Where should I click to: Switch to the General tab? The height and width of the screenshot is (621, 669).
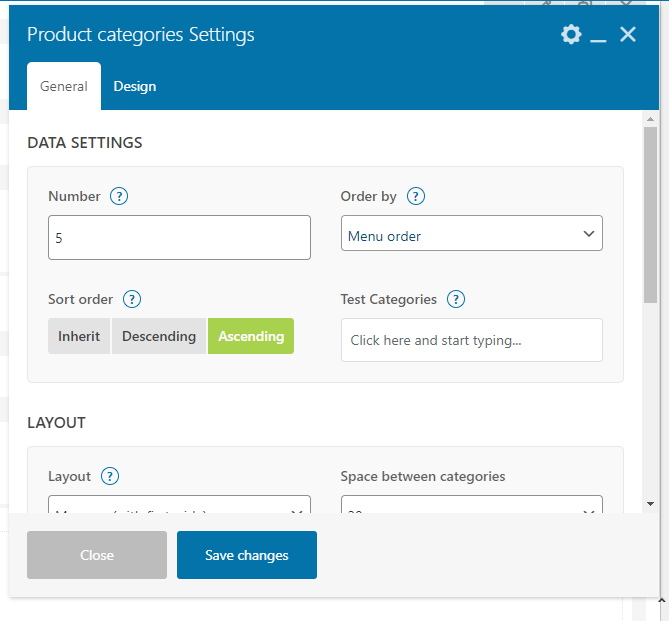pyautogui.click(x=64, y=86)
